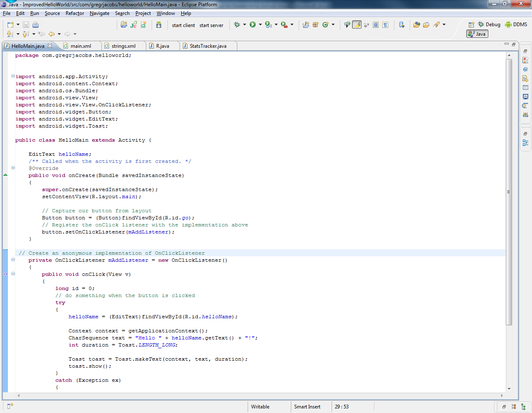Toggle Mark Occurrences highlighter button

[x=357, y=25]
